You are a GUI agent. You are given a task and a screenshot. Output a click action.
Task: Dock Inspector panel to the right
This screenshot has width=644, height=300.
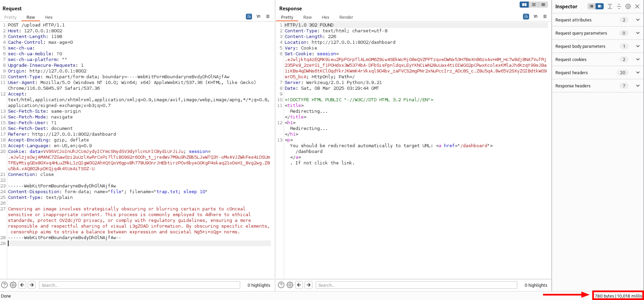click(x=599, y=6)
